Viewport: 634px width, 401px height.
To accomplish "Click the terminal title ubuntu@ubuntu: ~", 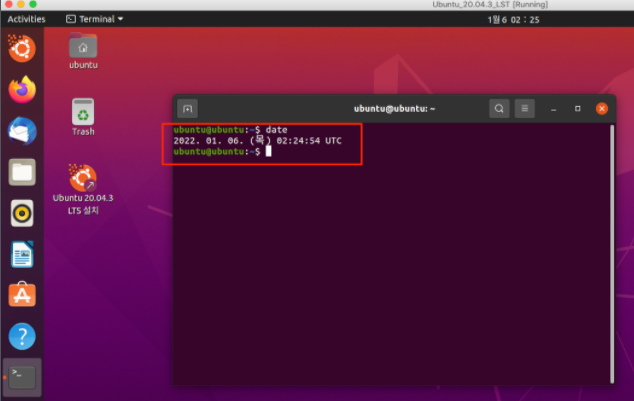I will tap(394, 109).
